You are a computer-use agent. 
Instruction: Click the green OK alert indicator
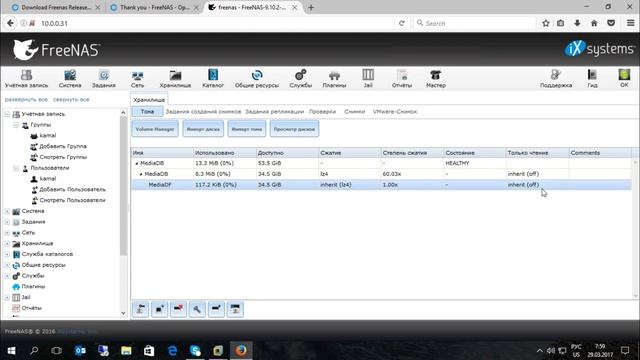[624, 78]
